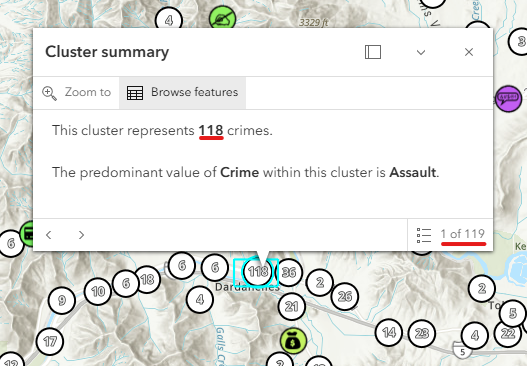Select the 22 cluster marker
This screenshot has width=527, height=366.
pyautogui.click(x=508, y=333)
